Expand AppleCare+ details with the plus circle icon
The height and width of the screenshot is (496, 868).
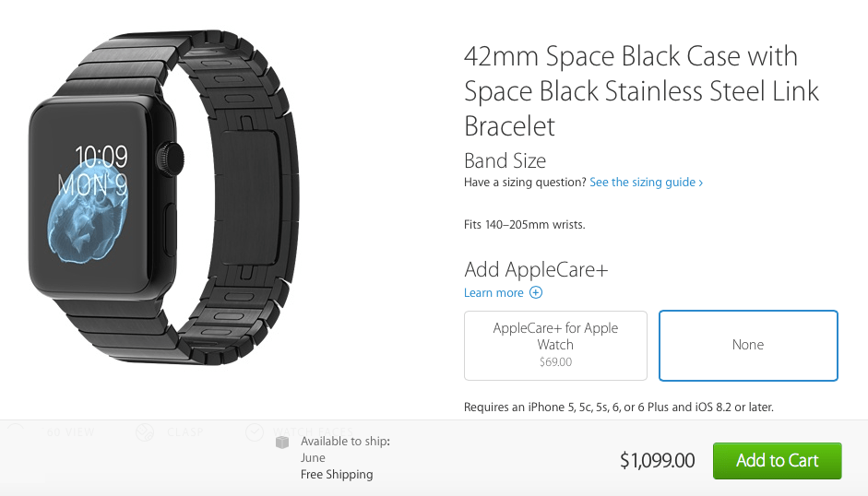pos(536,293)
